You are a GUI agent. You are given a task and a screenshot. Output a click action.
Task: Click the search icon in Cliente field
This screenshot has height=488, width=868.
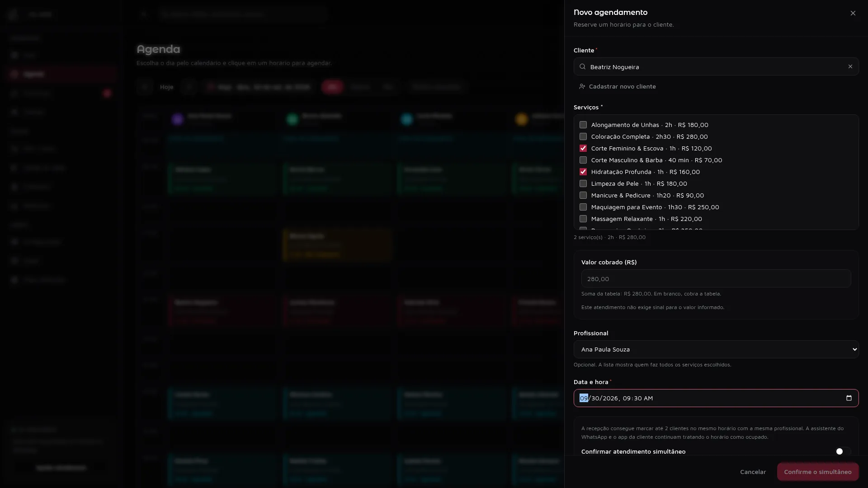click(x=582, y=66)
